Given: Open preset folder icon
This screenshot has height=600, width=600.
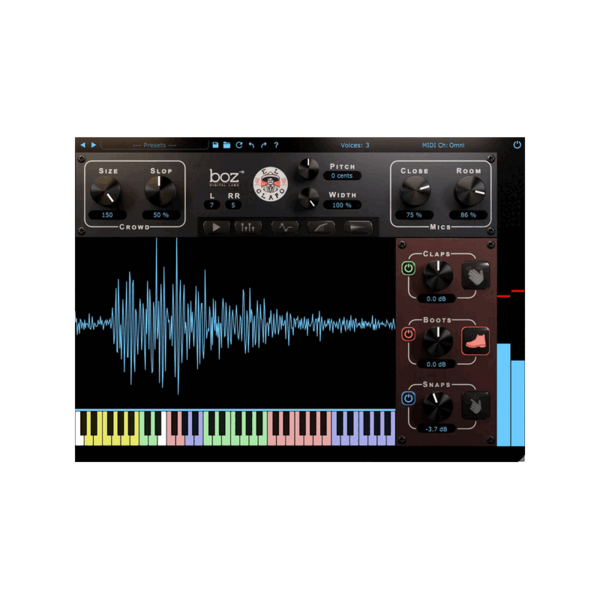Looking at the screenshot, I should pos(227,145).
